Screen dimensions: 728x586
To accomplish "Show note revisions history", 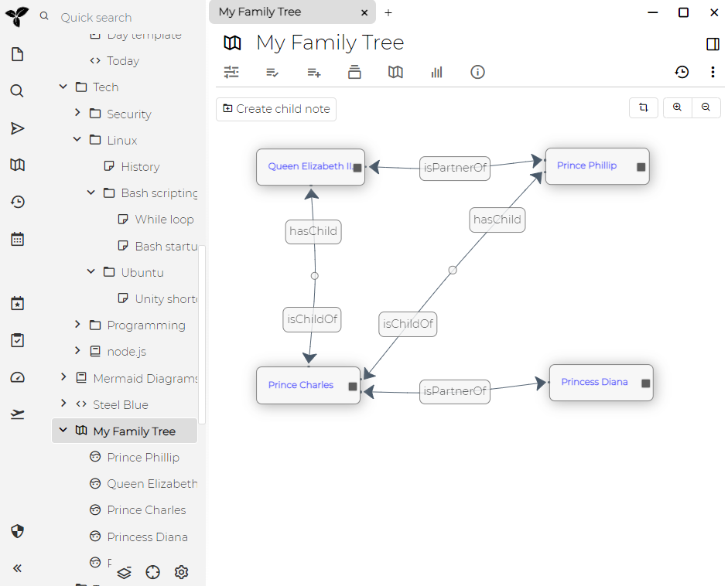I will coord(682,72).
